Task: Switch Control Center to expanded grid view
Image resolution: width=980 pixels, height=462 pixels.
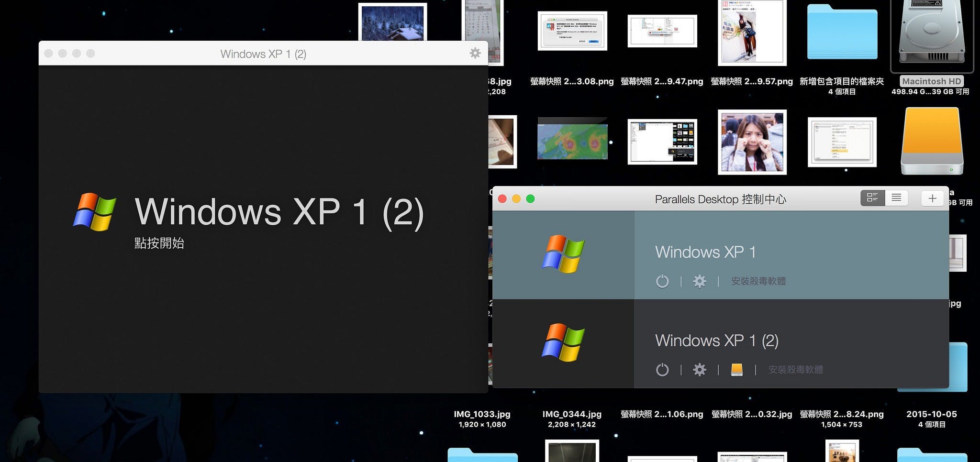Action: click(x=872, y=198)
